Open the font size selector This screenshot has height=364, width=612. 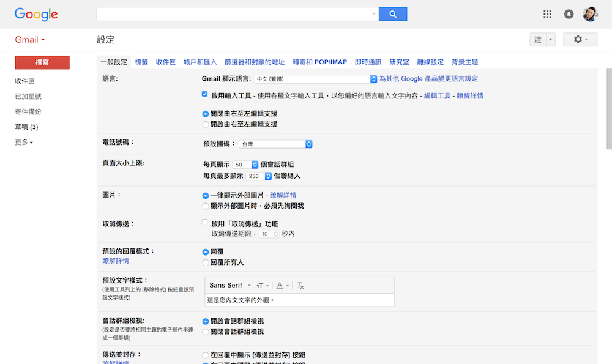pos(260,285)
